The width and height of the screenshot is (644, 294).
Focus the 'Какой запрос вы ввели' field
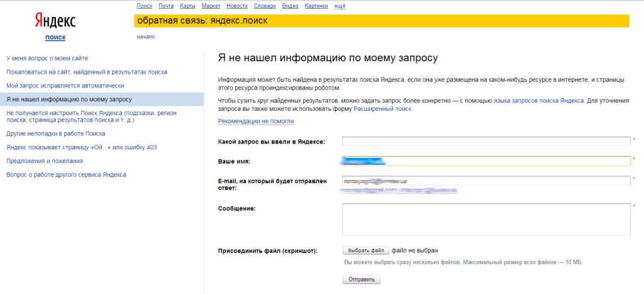click(486, 141)
